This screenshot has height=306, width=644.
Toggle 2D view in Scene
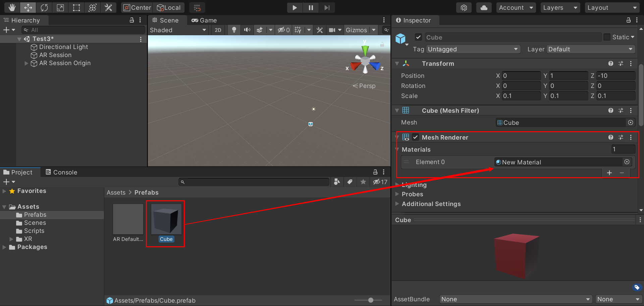(x=218, y=30)
